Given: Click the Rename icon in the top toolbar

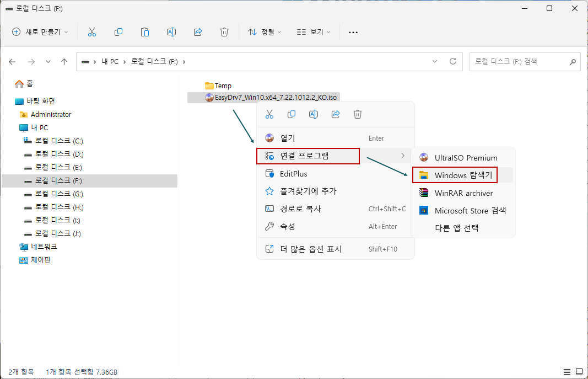Looking at the screenshot, I should click(171, 32).
